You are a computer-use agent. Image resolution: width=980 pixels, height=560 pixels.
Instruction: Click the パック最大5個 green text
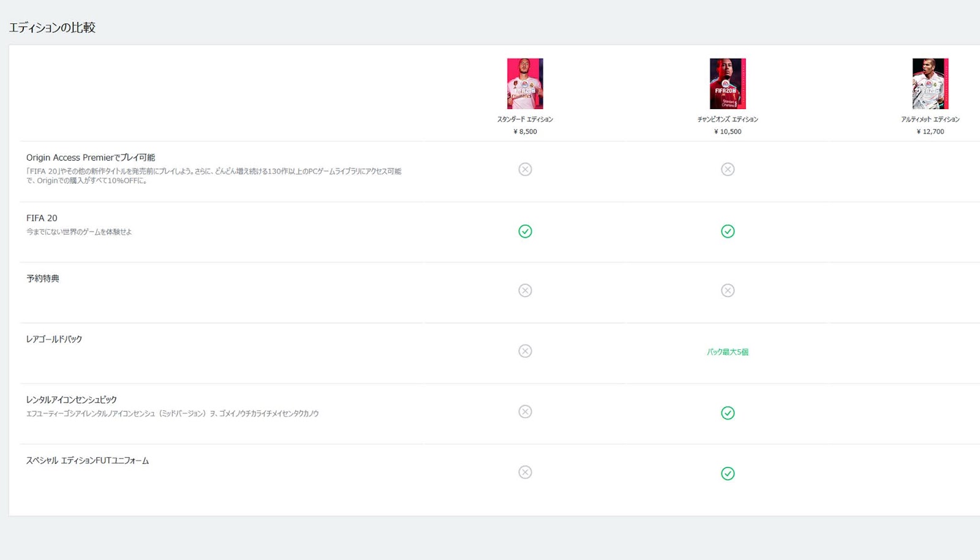728,352
